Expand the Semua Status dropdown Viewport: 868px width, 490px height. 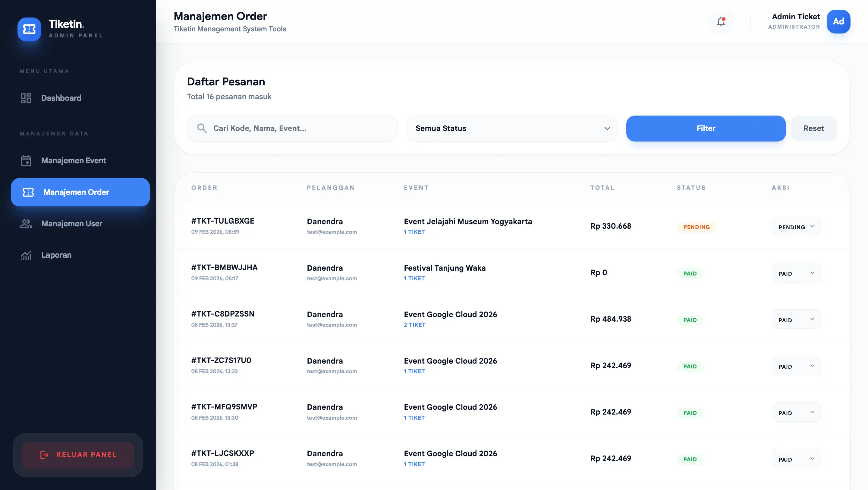(511, 129)
